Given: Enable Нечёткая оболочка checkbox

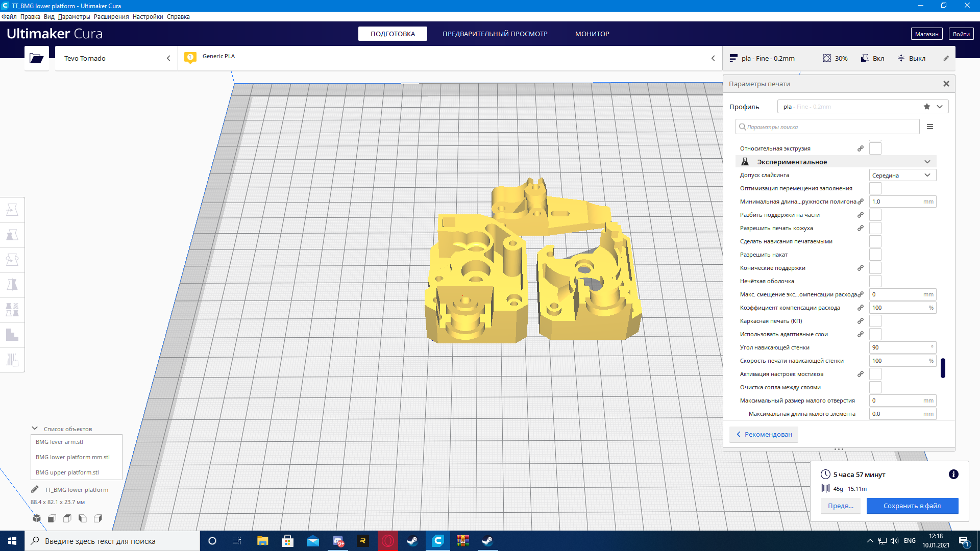Looking at the screenshot, I should point(875,281).
